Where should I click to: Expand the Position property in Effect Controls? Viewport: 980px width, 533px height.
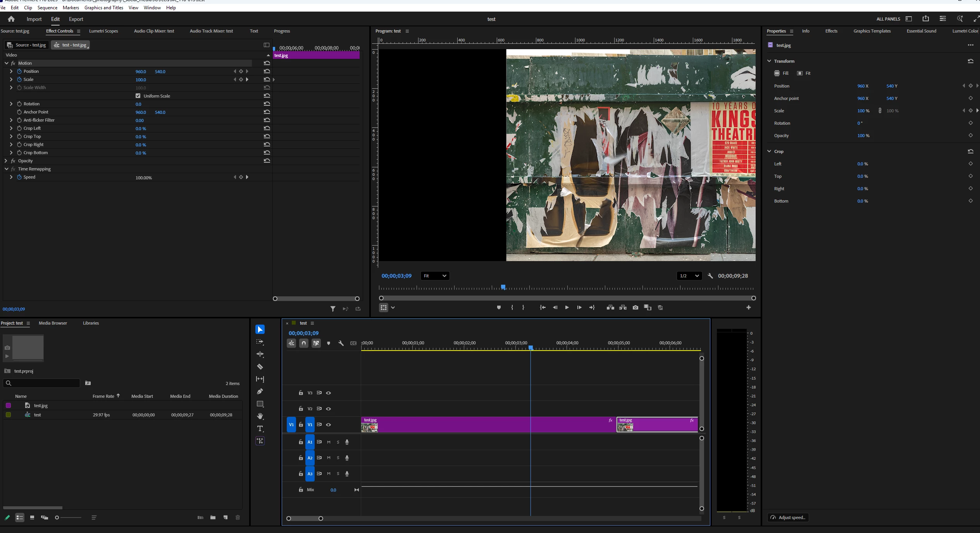(x=11, y=71)
